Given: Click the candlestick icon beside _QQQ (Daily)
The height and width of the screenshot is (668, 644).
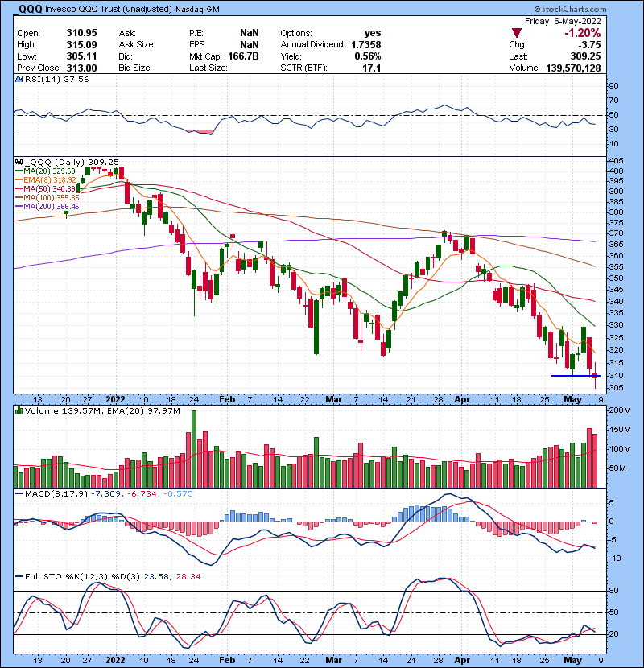Looking at the screenshot, I should point(19,163).
